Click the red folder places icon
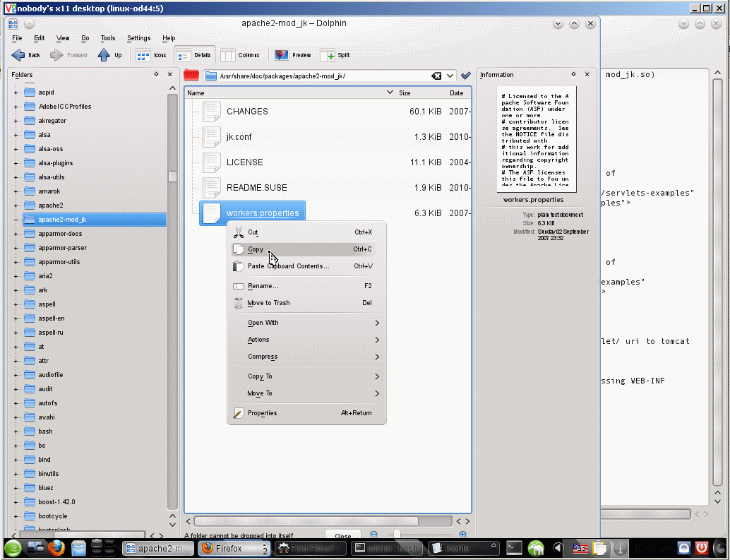 [191, 76]
